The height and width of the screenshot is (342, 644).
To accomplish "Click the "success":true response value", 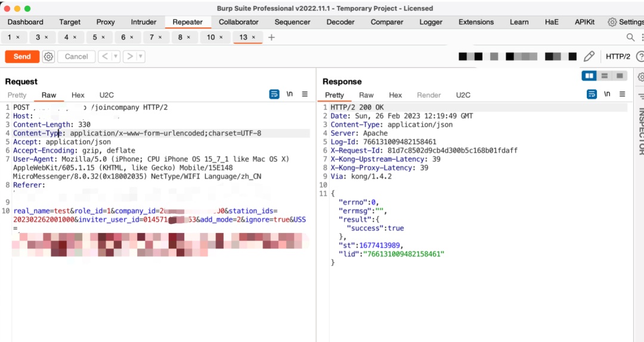I will tap(375, 228).
